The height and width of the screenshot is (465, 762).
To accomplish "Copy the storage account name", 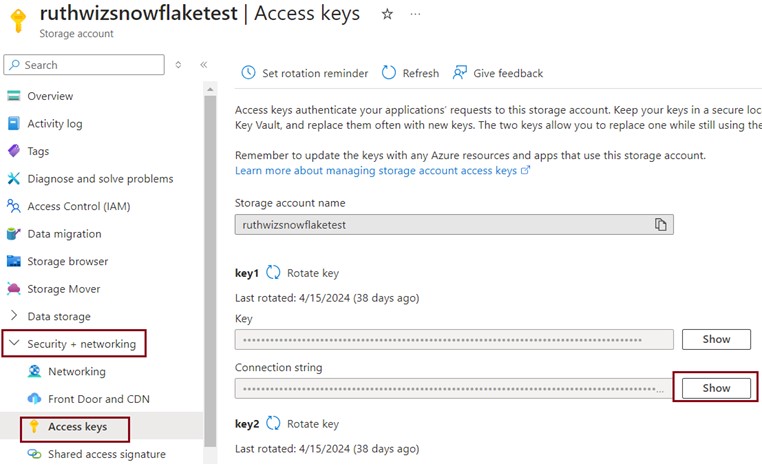I will pos(660,225).
